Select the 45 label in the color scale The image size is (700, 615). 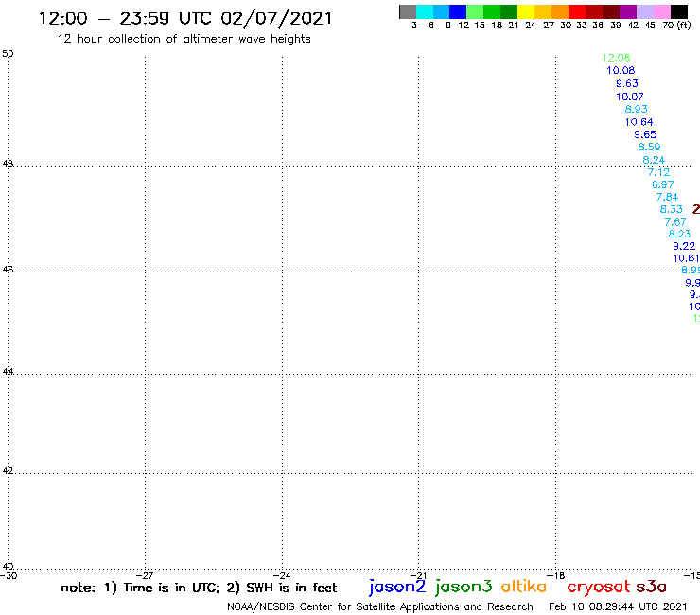coord(650,26)
